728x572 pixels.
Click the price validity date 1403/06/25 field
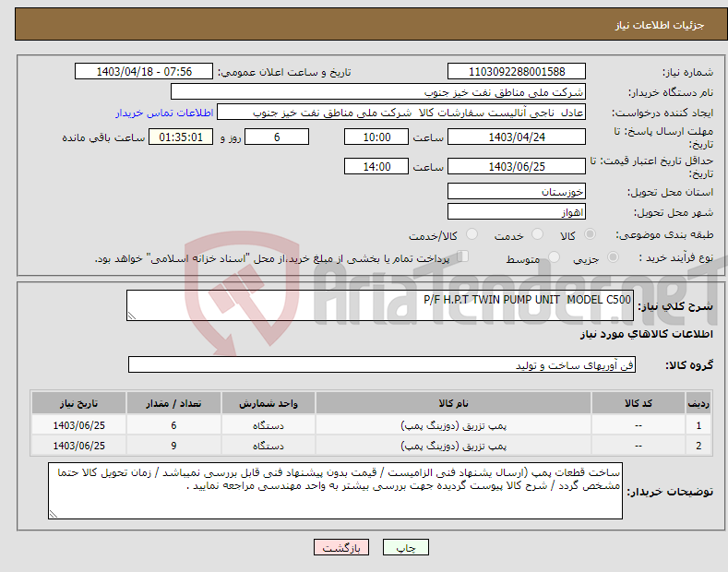[517, 166]
